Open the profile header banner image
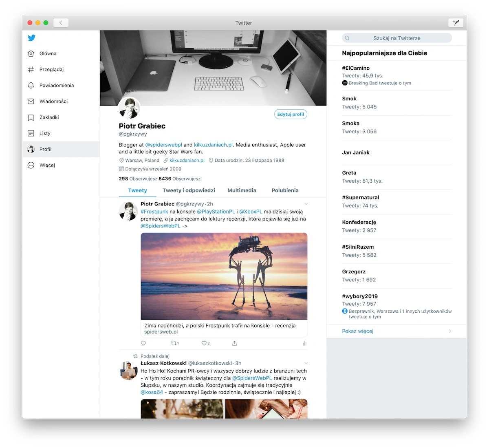 click(213, 68)
